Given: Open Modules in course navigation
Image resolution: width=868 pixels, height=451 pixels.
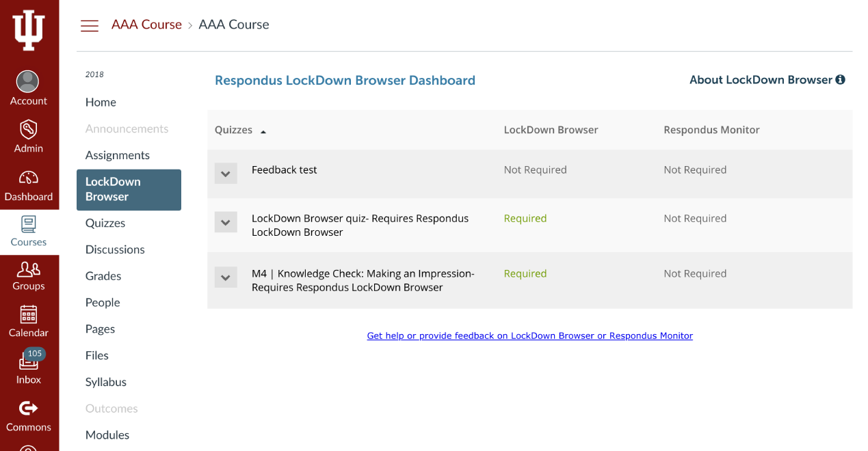Looking at the screenshot, I should click(107, 435).
